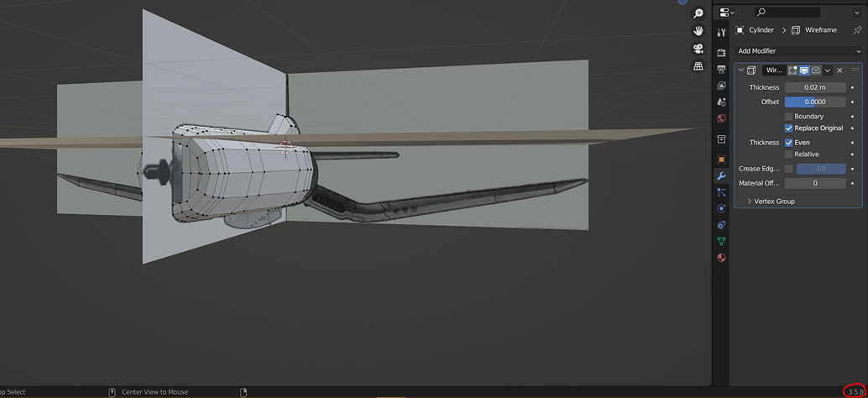Viewport: 868px width, 398px height.
Task: Click the Wireframe modifier icon in breadcrumb
Action: [796, 30]
